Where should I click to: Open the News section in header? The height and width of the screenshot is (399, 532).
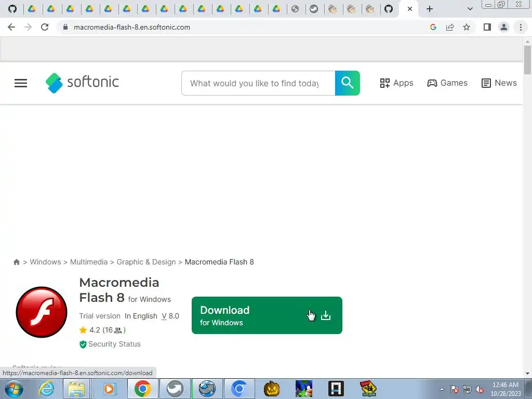click(499, 83)
